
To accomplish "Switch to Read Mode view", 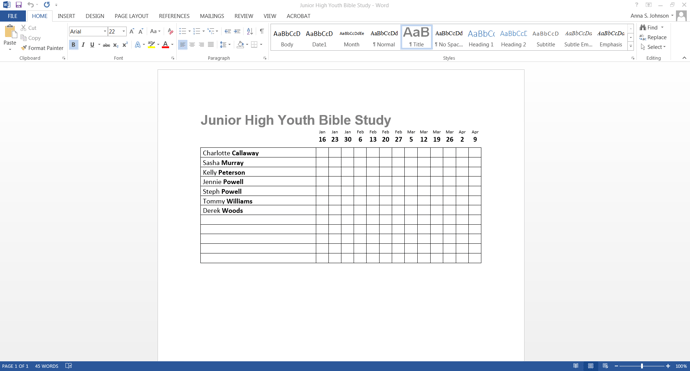I will point(576,366).
